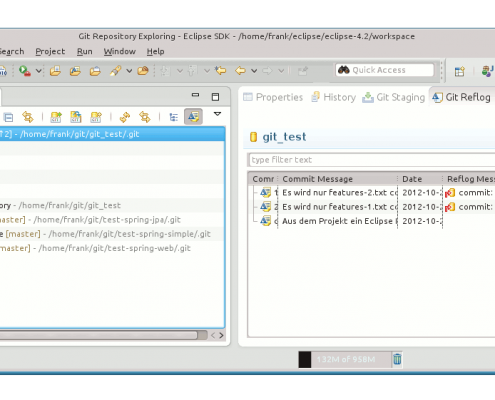Open the repositories View Menu triangle
495x400 pixels.
pos(217,114)
